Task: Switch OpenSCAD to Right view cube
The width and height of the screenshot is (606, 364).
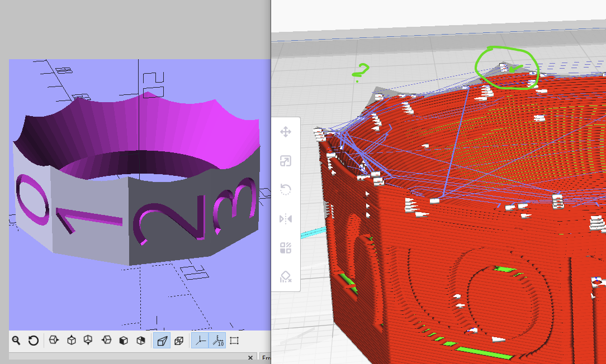Action: pyautogui.click(x=54, y=340)
